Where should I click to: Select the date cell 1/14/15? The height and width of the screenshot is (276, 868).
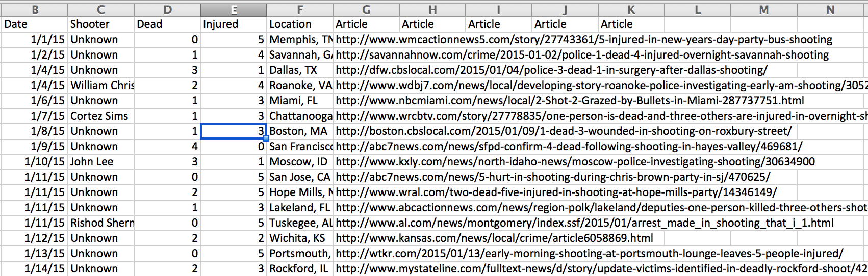(x=35, y=269)
